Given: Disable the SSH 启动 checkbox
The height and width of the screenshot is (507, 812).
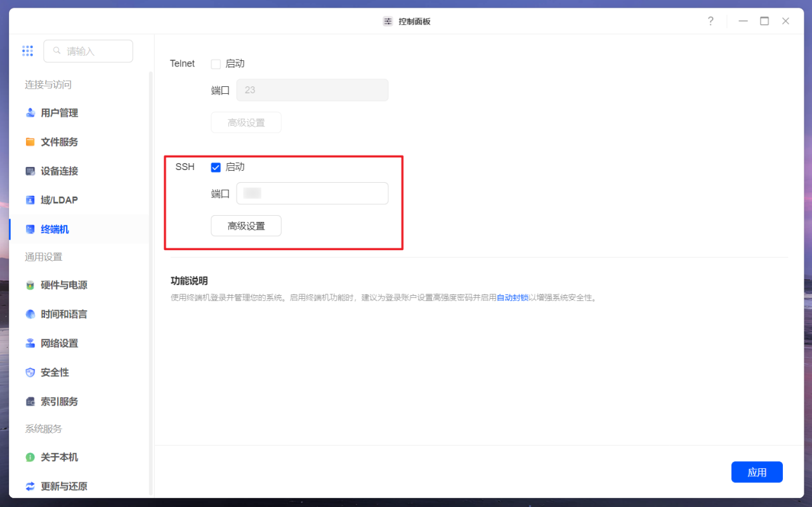Looking at the screenshot, I should click(215, 167).
